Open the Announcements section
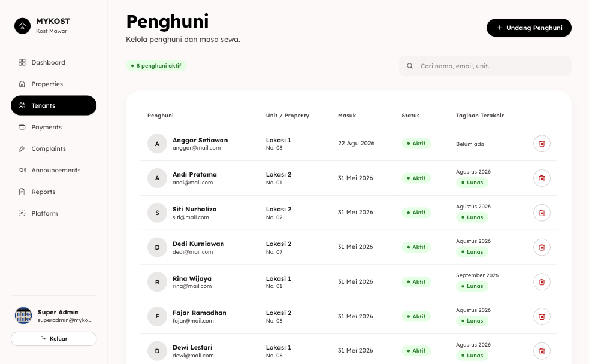The image size is (589, 364). tap(53, 171)
